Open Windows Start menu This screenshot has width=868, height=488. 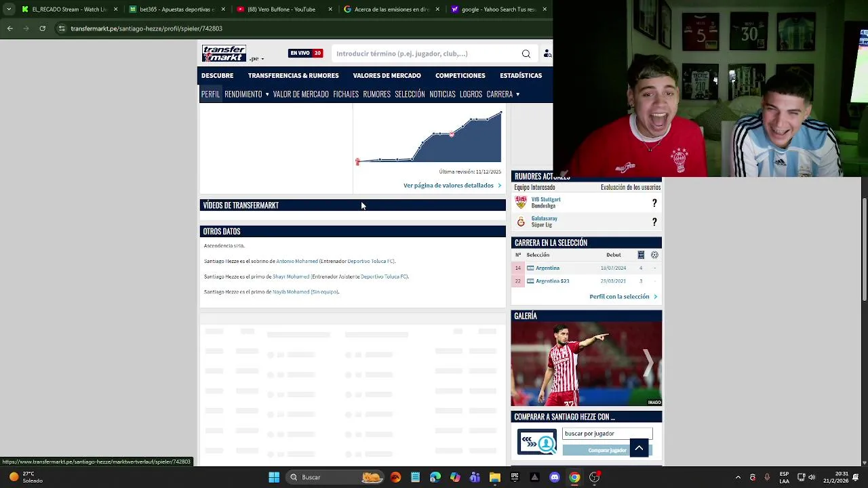274,477
